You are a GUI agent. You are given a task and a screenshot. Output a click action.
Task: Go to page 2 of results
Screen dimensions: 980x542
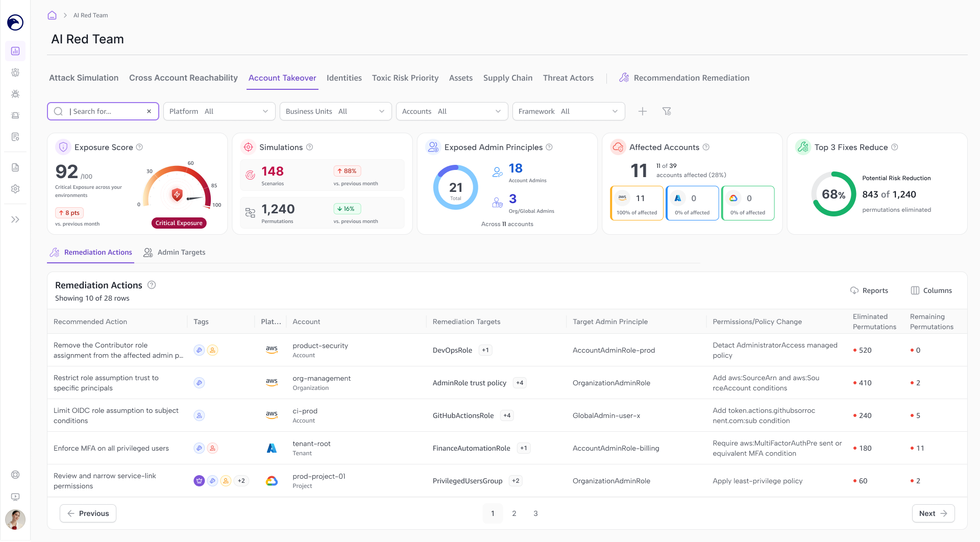click(514, 513)
